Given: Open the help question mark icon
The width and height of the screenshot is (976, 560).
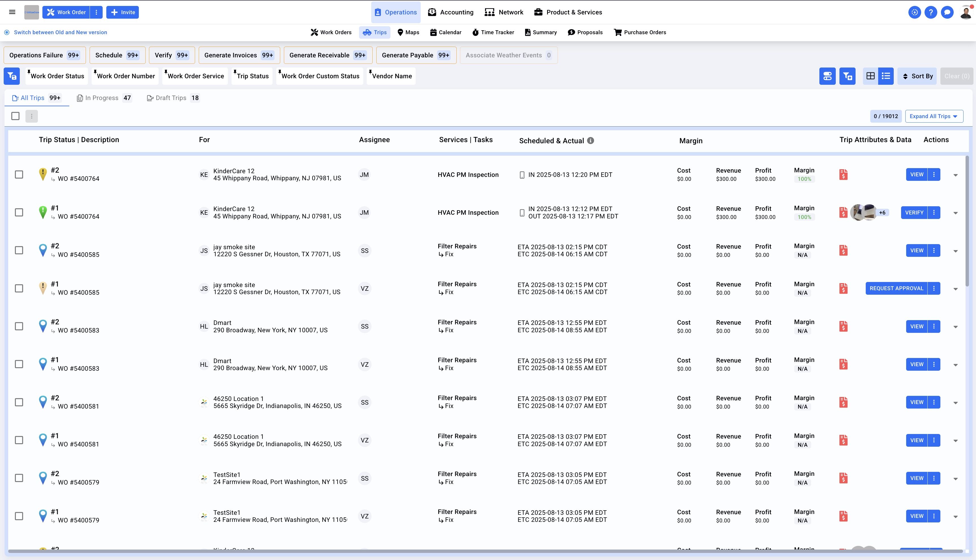Looking at the screenshot, I should point(930,12).
